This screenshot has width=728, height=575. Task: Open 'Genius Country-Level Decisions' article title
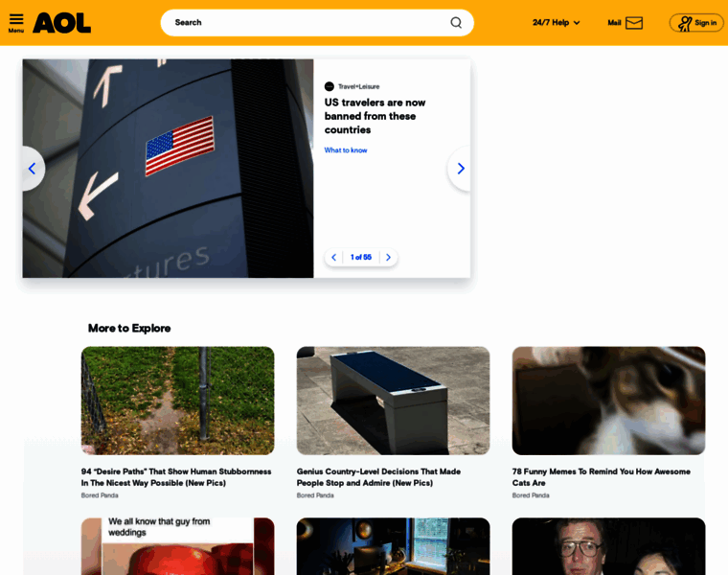pyautogui.click(x=378, y=477)
